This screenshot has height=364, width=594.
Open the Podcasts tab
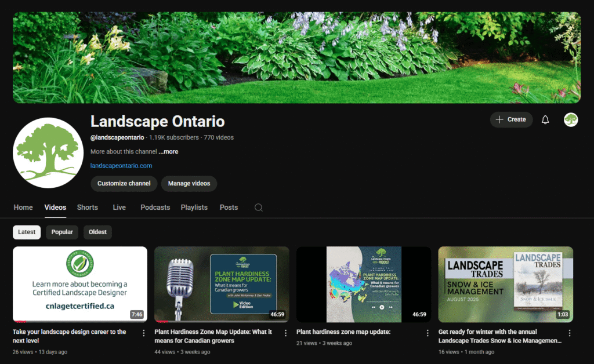pyautogui.click(x=155, y=207)
